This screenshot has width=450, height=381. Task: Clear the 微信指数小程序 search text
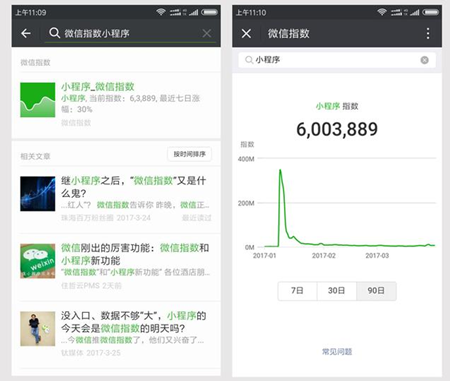tap(207, 33)
